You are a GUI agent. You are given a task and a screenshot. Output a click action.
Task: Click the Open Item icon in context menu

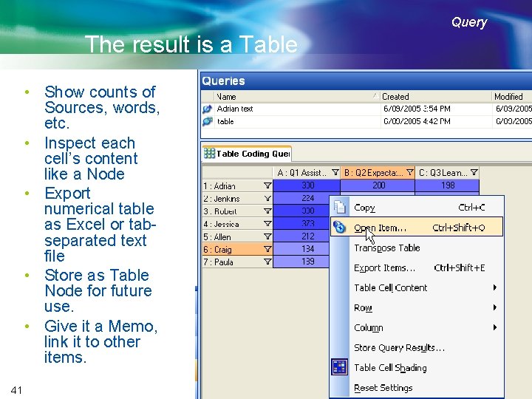click(339, 227)
